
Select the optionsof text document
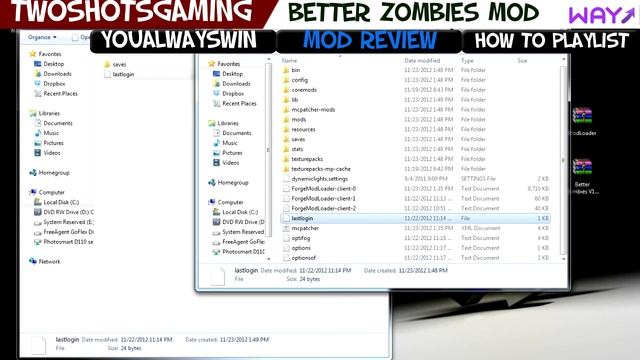click(304, 258)
